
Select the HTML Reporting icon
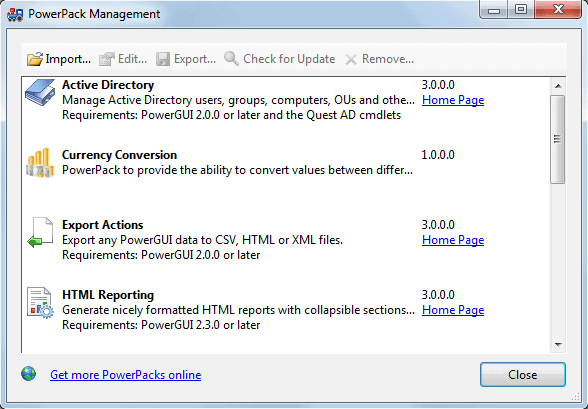click(40, 303)
